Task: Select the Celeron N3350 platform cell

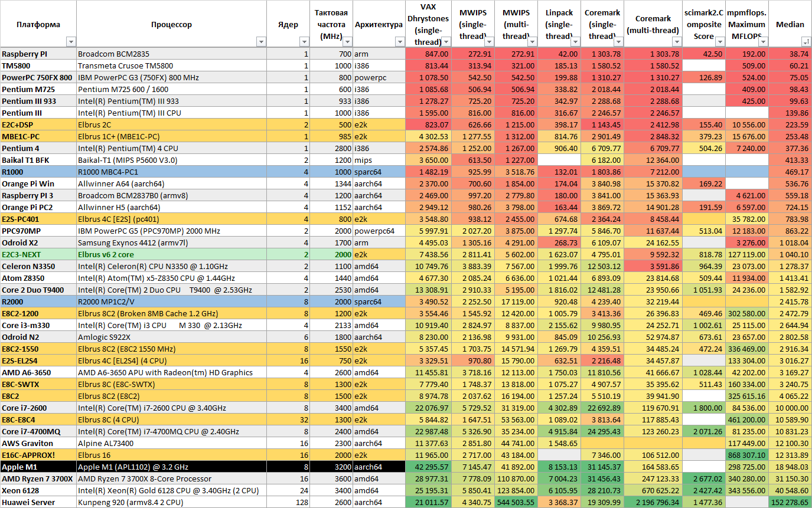Action: coord(38,266)
